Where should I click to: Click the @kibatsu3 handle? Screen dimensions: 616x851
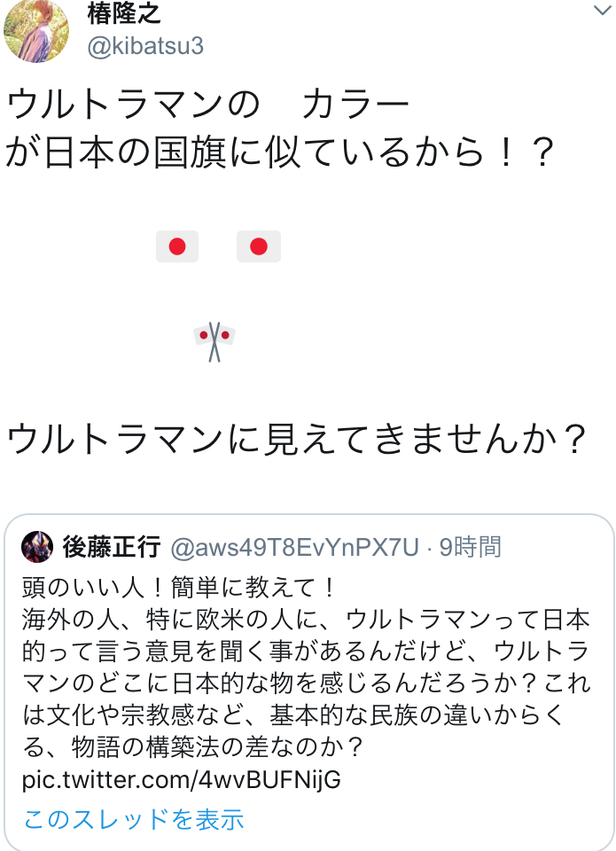[145, 46]
